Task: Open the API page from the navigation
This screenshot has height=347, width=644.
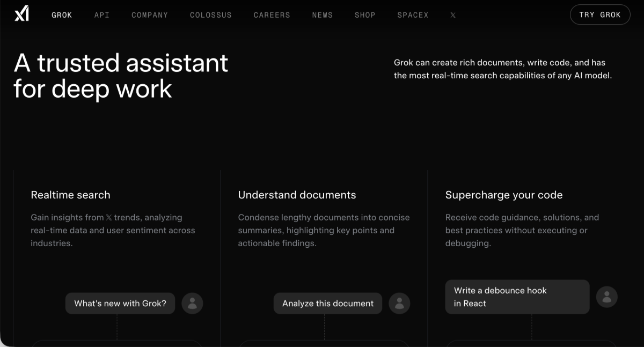Action: coord(101,15)
